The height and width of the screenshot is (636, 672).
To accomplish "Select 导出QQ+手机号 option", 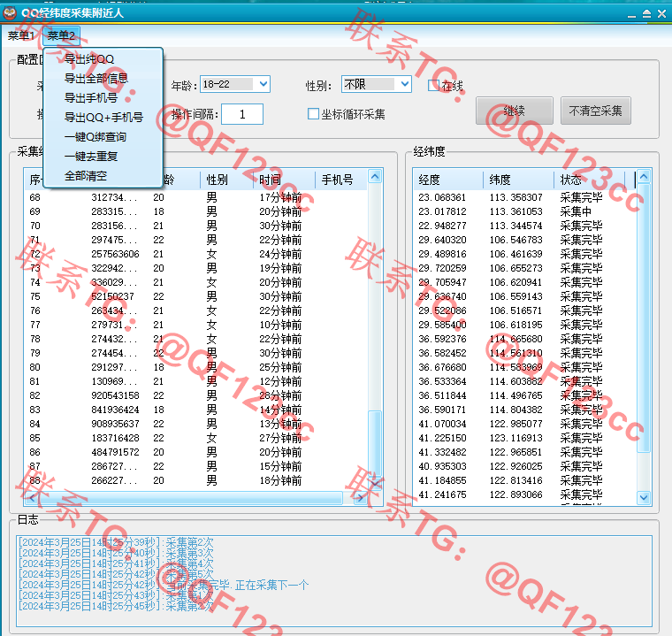I will coord(103,117).
